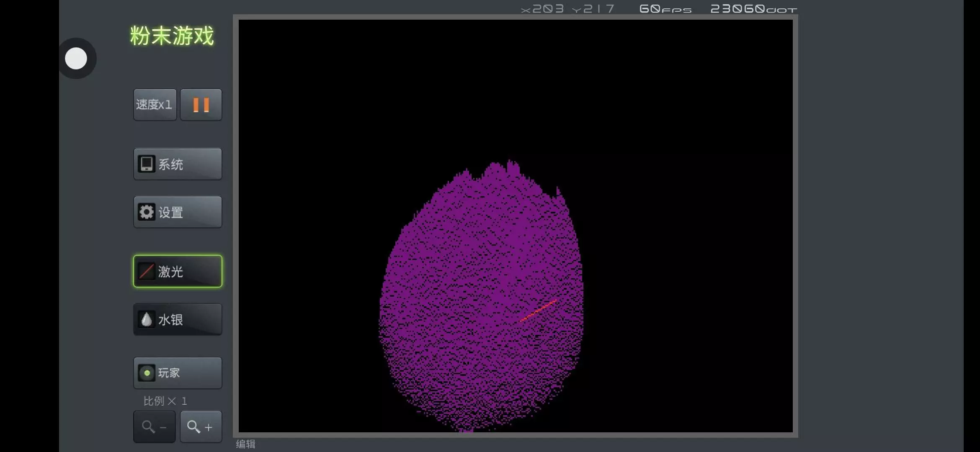Click the mercury droplet icon
This screenshot has height=452, width=980.
tap(147, 320)
